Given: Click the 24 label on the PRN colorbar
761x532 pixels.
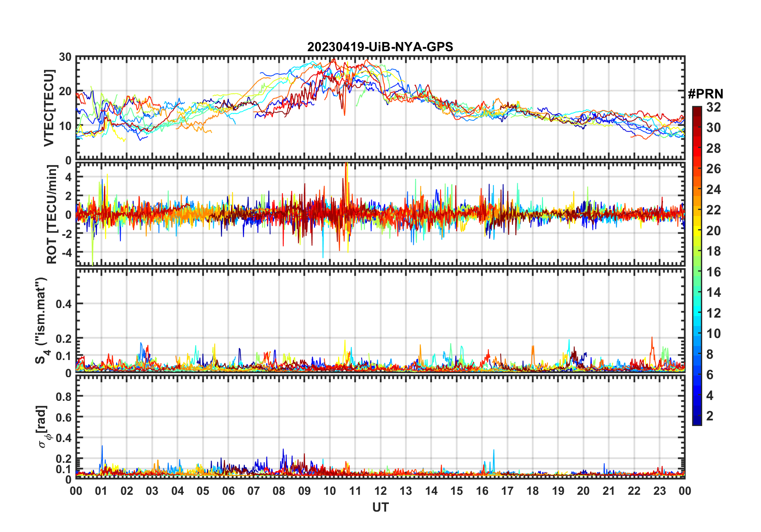Looking at the screenshot, I should [713, 190].
